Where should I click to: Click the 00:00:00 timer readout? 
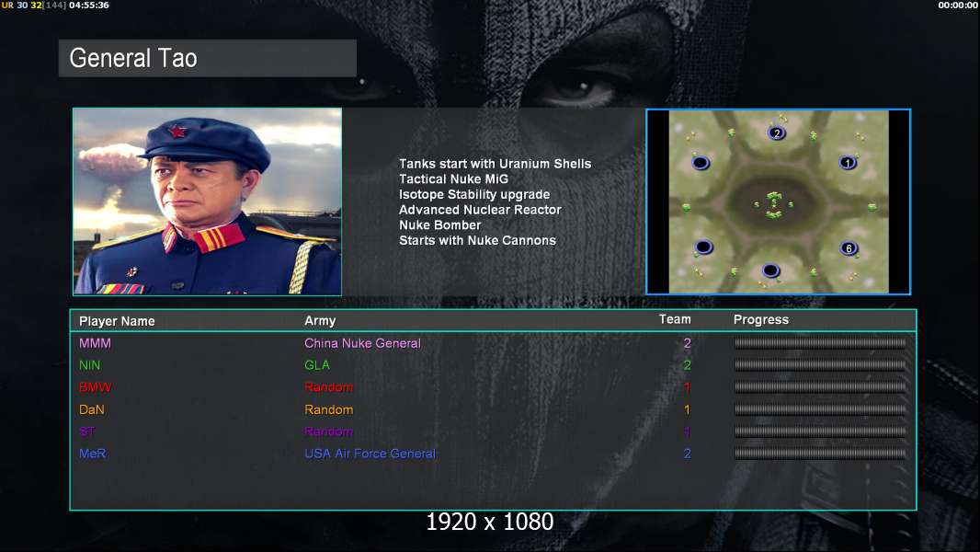(958, 5)
